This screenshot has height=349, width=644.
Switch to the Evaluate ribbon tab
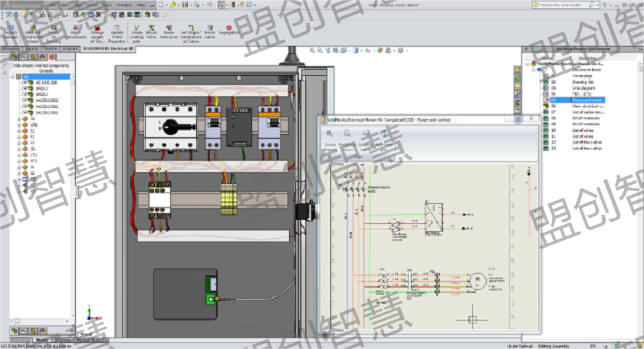click(x=70, y=48)
